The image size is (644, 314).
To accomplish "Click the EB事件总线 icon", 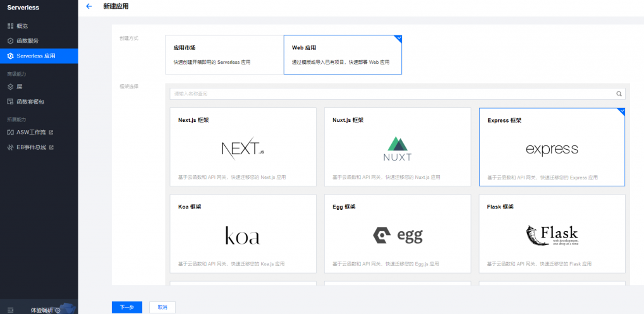I will pos(11,147).
